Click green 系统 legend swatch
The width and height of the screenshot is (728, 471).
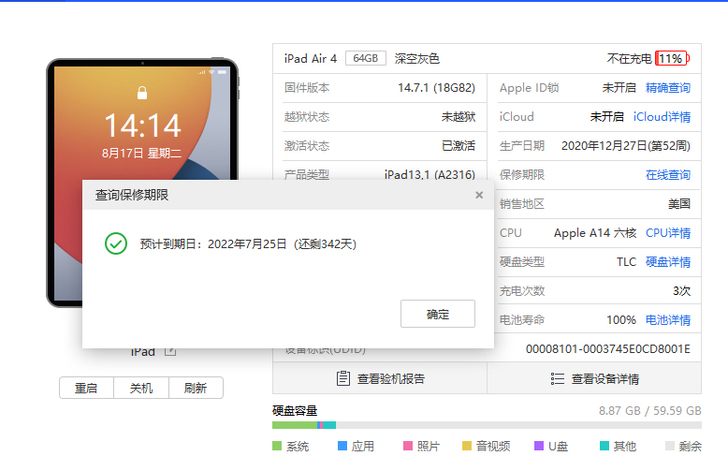277,446
